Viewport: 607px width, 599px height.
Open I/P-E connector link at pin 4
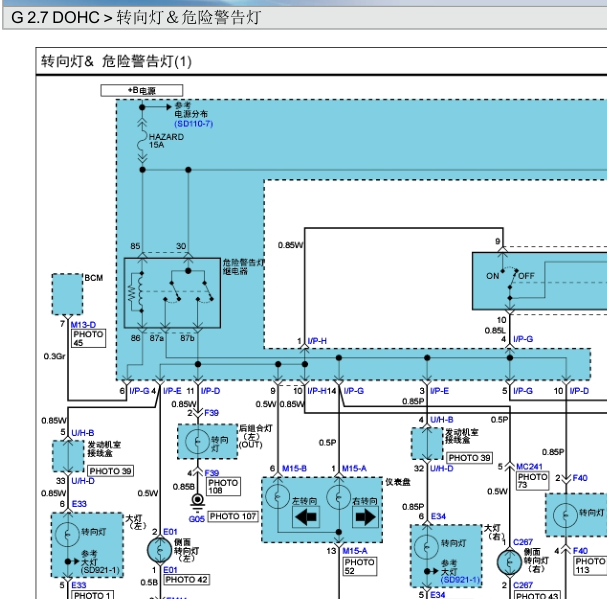172,391
